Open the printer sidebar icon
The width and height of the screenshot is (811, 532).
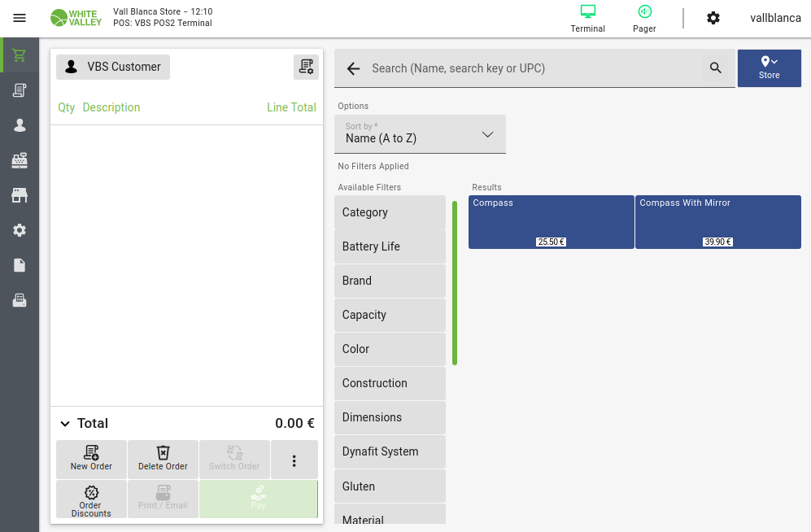click(x=20, y=300)
